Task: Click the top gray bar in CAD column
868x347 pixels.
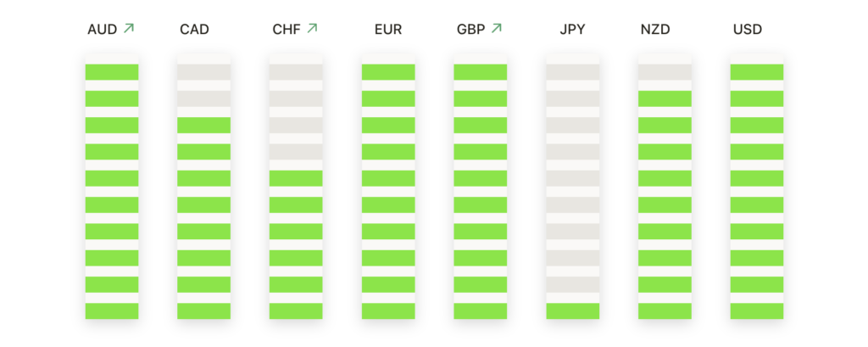Action: (x=203, y=72)
